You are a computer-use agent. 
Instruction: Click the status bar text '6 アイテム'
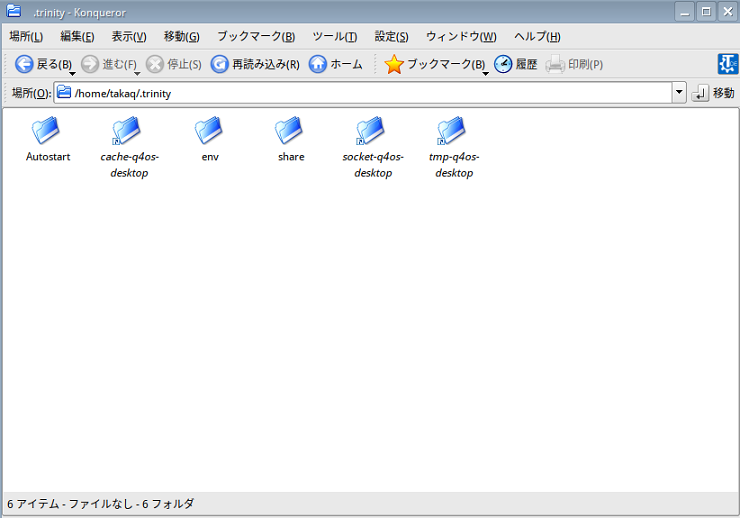(x=34, y=504)
